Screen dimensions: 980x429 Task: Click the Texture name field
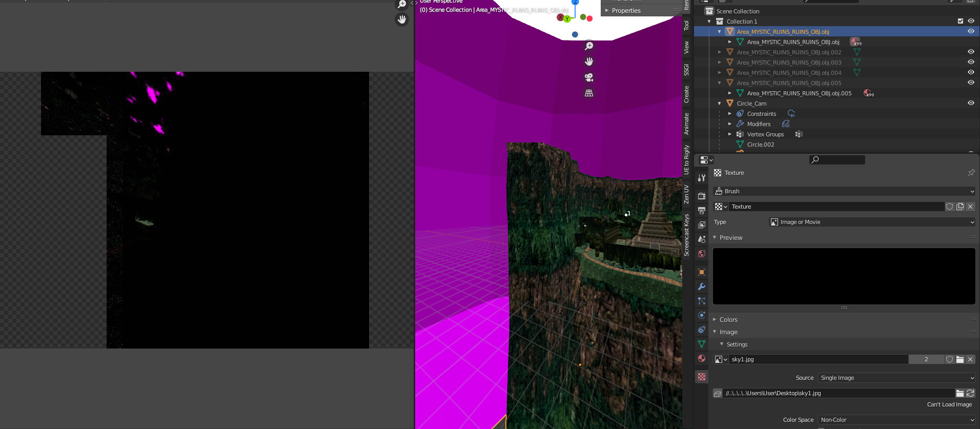(x=837, y=207)
